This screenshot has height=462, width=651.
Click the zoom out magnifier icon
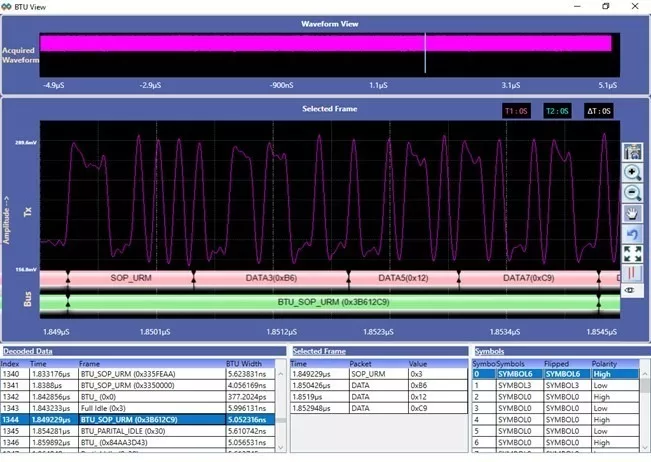(x=632, y=192)
